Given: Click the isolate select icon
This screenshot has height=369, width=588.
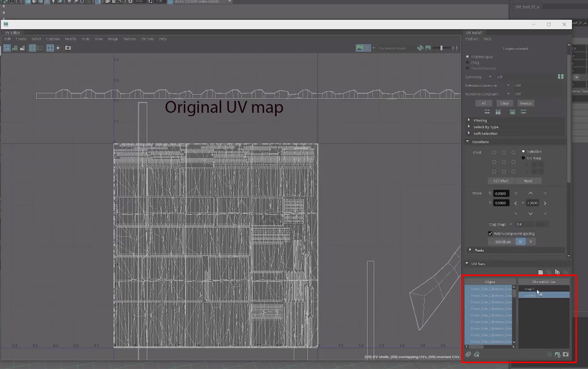Looking at the screenshot, I should coord(58,48).
